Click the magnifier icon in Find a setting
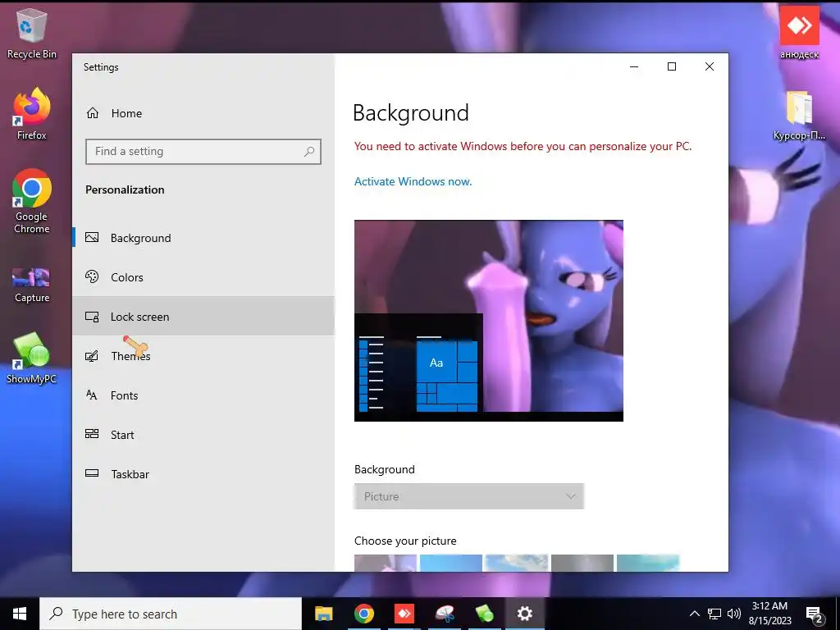840x630 pixels. tap(309, 152)
